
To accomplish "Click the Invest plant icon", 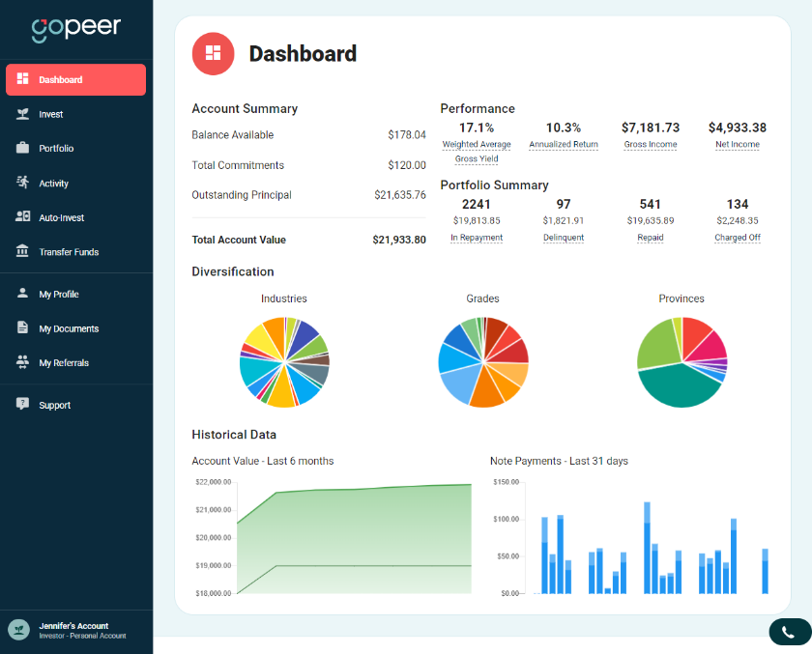I will pyautogui.click(x=22, y=114).
